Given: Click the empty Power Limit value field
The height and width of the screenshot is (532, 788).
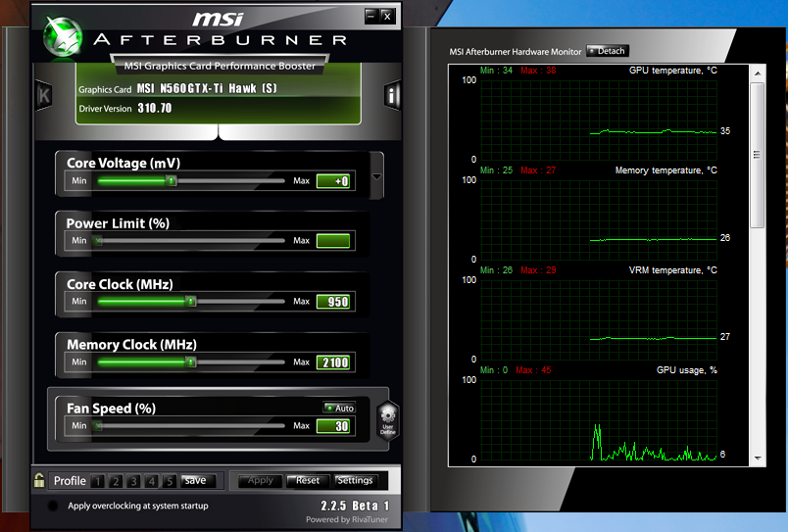Looking at the screenshot, I should 333,241.
